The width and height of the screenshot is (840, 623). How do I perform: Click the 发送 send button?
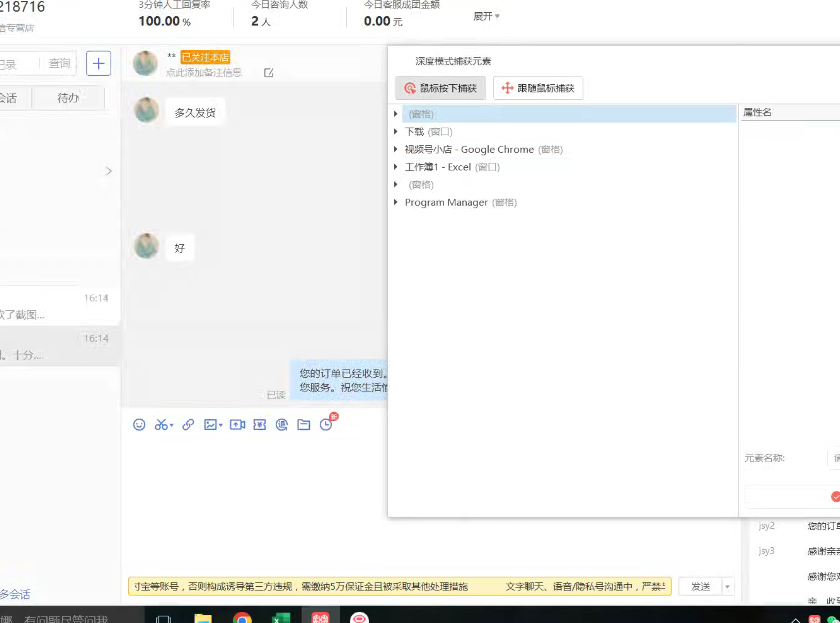700,586
